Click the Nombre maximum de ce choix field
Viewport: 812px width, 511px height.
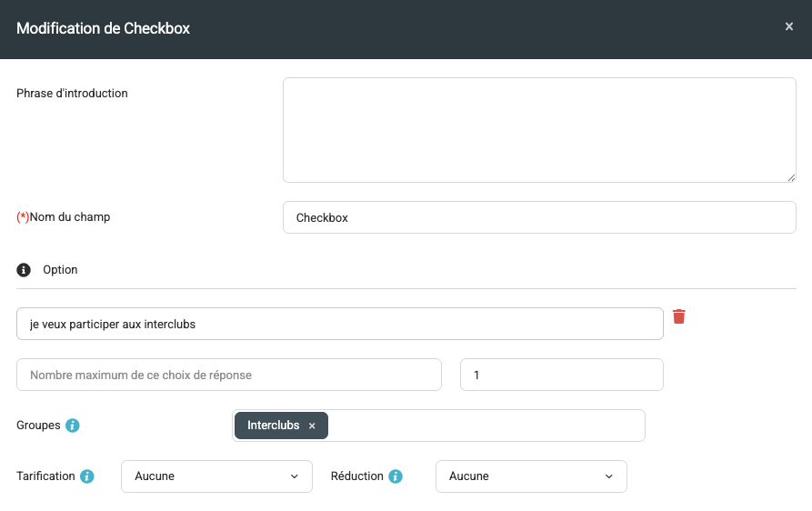(229, 375)
